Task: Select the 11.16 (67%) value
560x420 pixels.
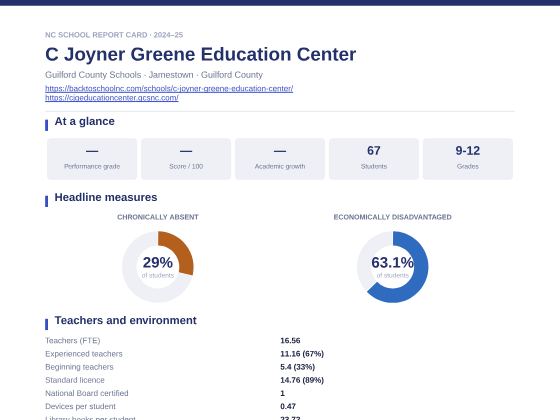Action: (302, 354)
